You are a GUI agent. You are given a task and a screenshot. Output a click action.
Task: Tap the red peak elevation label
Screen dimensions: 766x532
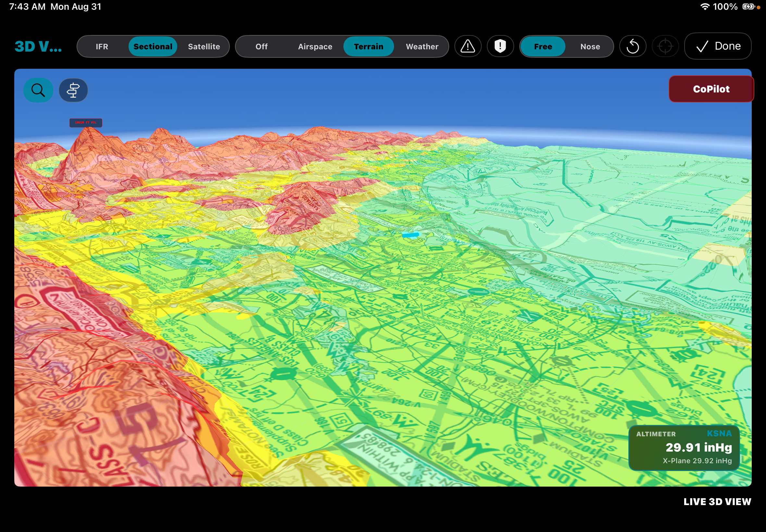(x=86, y=123)
